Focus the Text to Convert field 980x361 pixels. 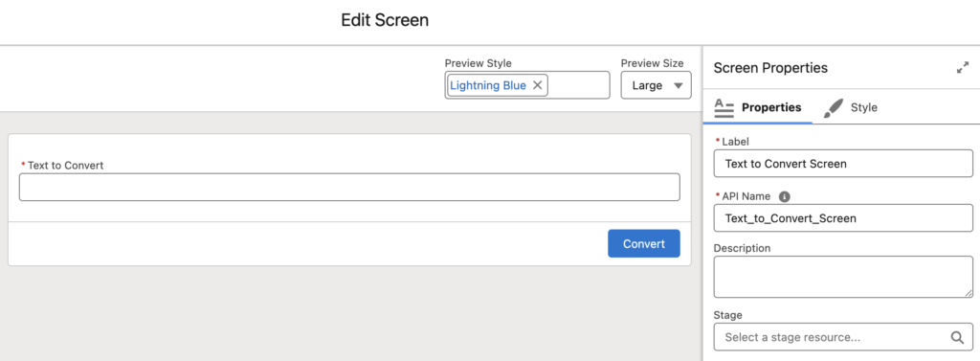pyautogui.click(x=349, y=187)
